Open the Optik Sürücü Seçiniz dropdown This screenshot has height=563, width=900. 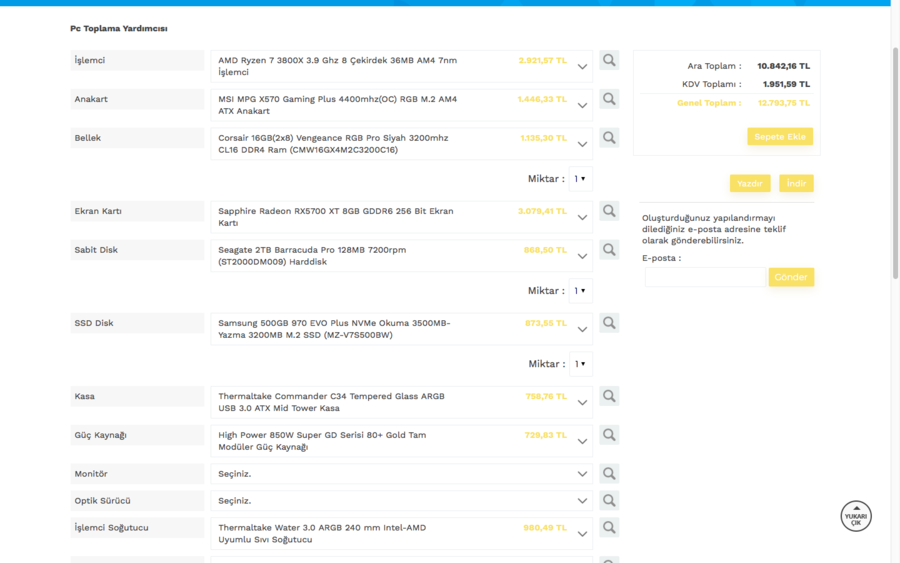[x=401, y=501]
